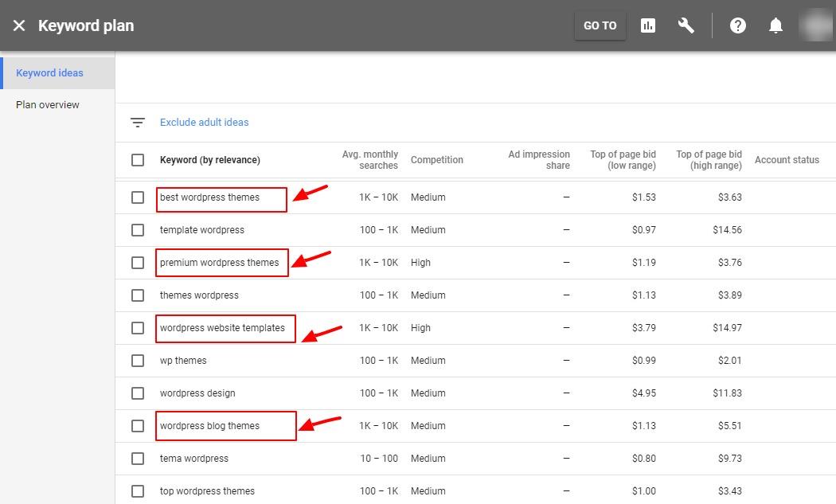Open the Reports chart icon
836x504 pixels.
[x=648, y=25]
